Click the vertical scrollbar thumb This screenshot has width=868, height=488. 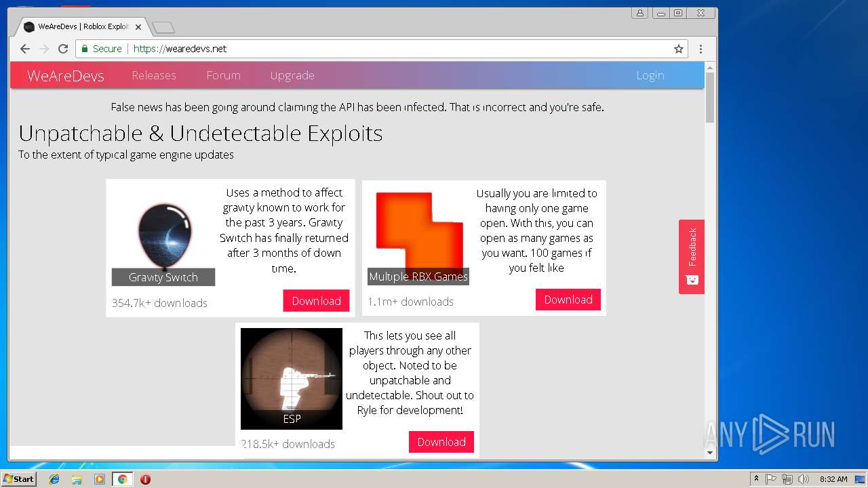tap(710, 98)
